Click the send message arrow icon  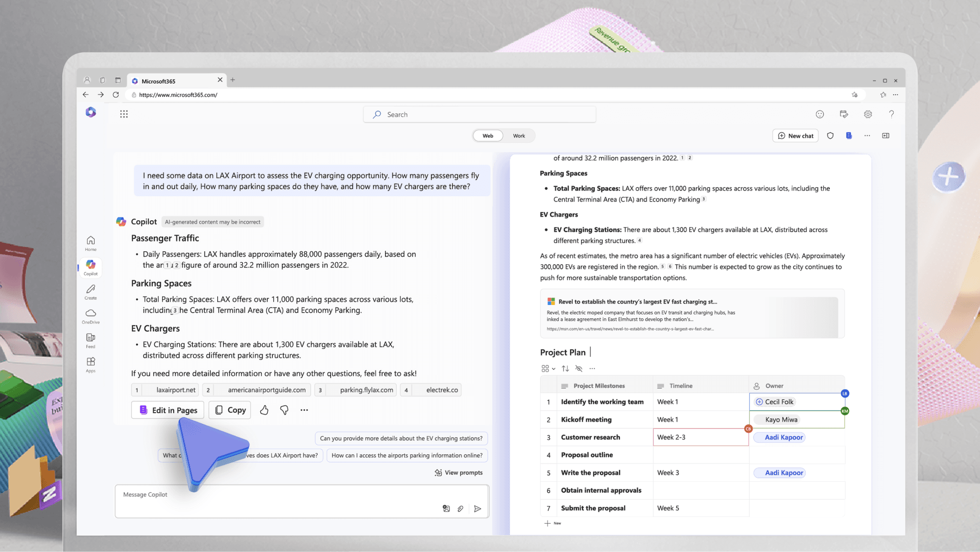[477, 508]
